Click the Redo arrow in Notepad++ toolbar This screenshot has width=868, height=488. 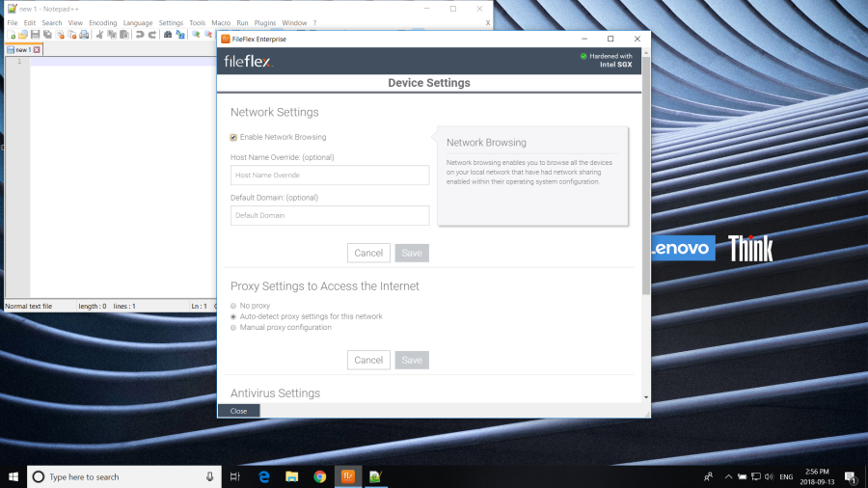click(151, 35)
